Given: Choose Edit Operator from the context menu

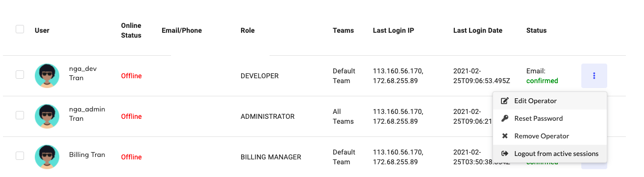Looking at the screenshot, I should pos(550,101).
